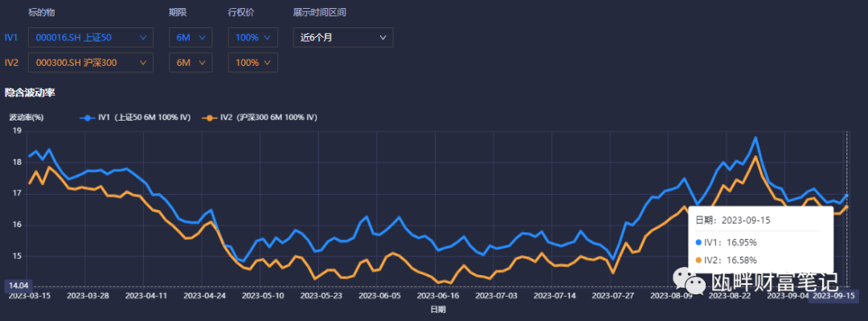
Task: Click the 展示时间区间 label
Action: pos(319,12)
